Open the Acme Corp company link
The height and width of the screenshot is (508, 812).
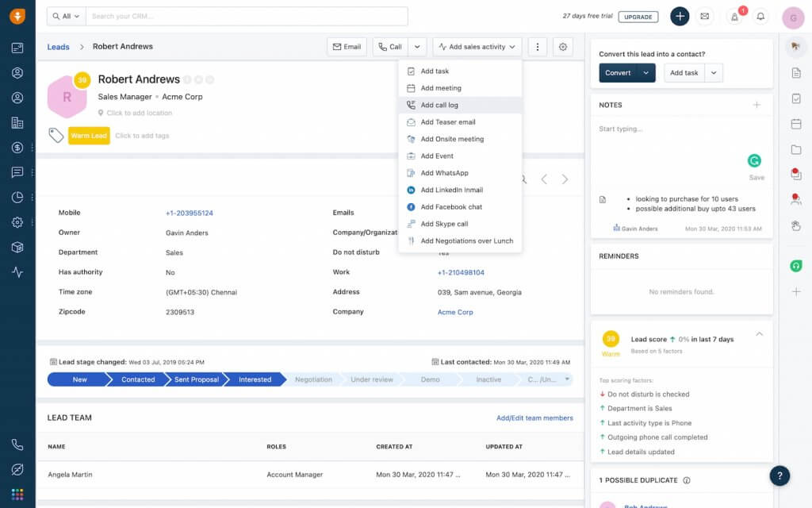(x=454, y=311)
